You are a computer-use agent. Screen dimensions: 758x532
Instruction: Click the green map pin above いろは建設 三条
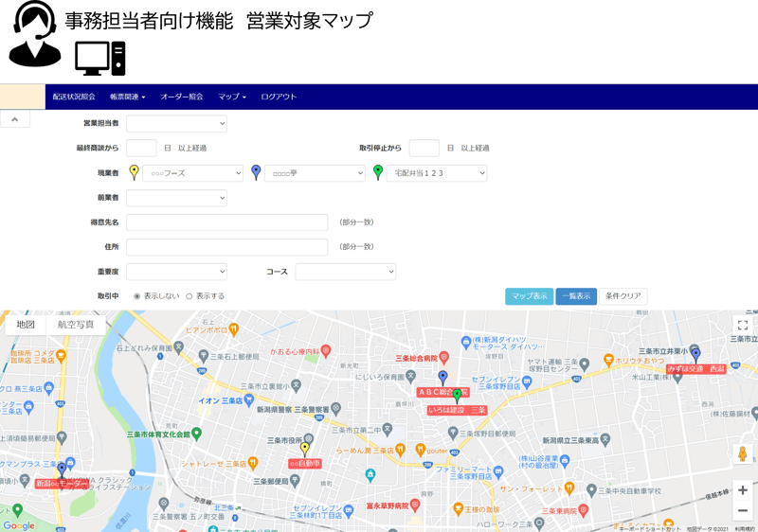(x=457, y=396)
